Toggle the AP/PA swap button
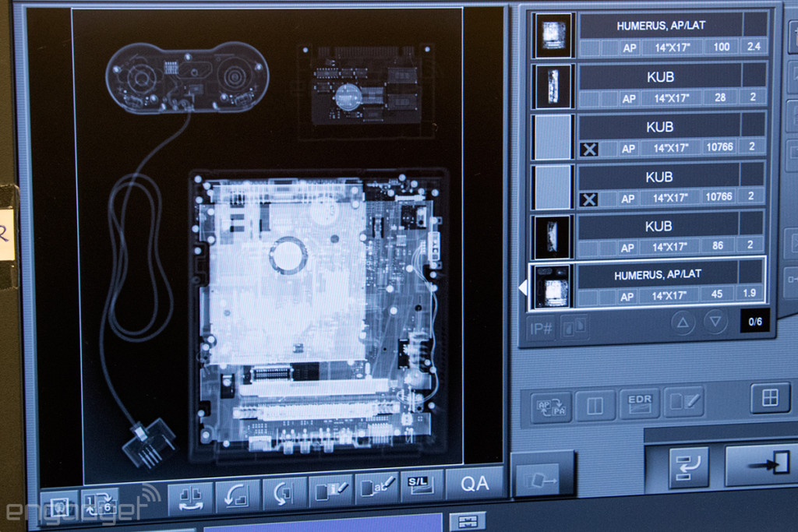Viewport: 798px width, 532px height. [551, 407]
